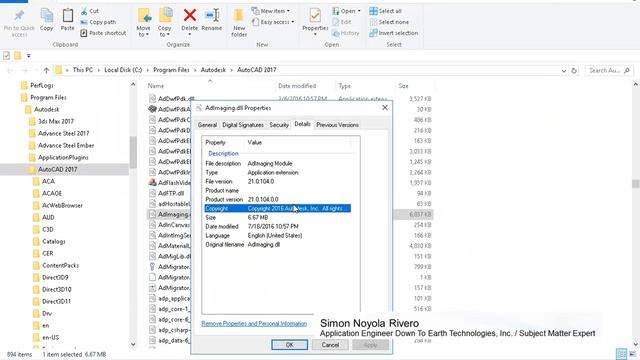The image size is (640, 360).
Task: Click the Up one level arrow
Action: (x=46, y=70)
